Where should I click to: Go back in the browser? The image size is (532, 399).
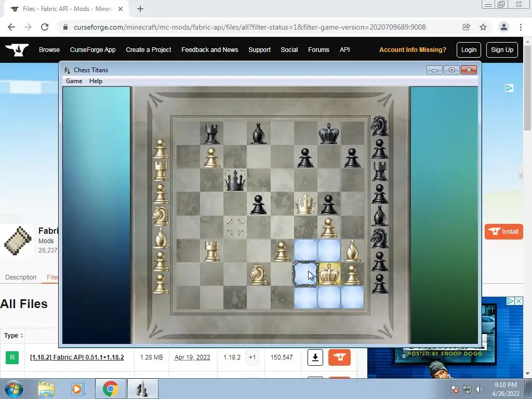11,27
